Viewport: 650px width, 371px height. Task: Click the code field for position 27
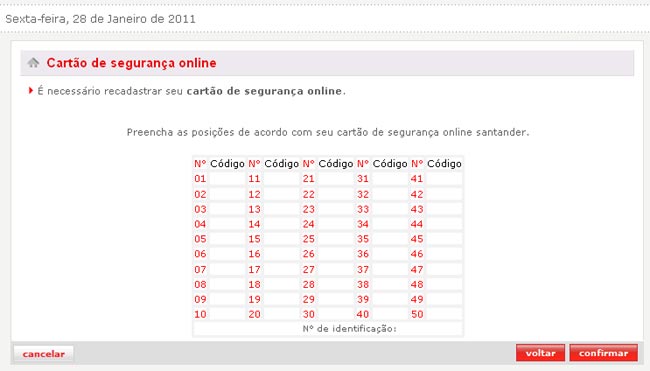click(x=336, y=269)
